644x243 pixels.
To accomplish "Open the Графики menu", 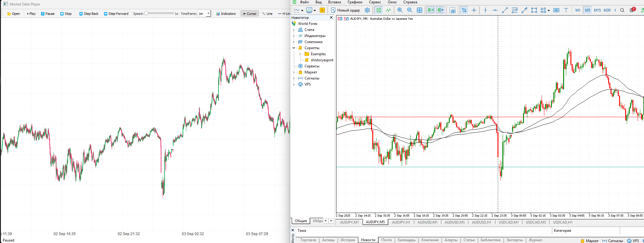I will (x=355, y=2).
